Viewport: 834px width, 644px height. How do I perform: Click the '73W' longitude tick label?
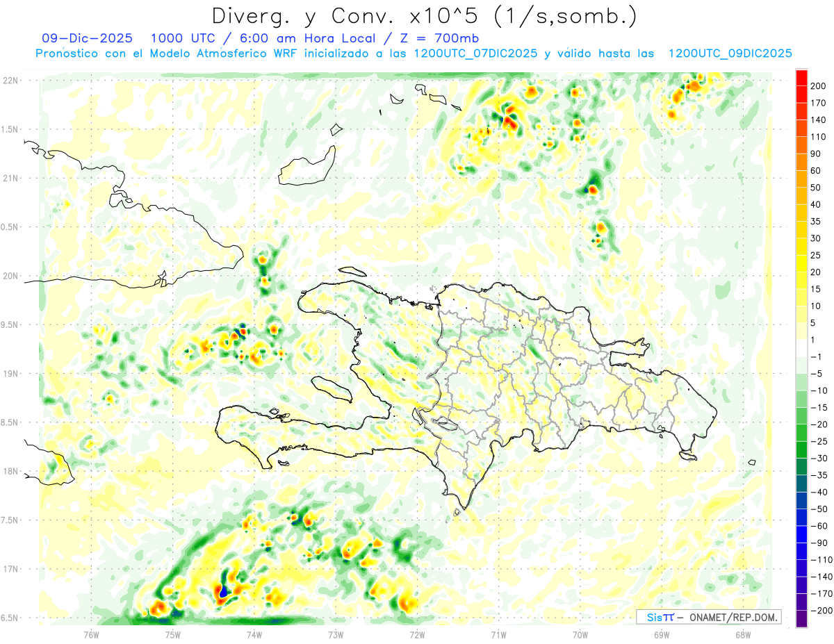click(x=336, y=634)
